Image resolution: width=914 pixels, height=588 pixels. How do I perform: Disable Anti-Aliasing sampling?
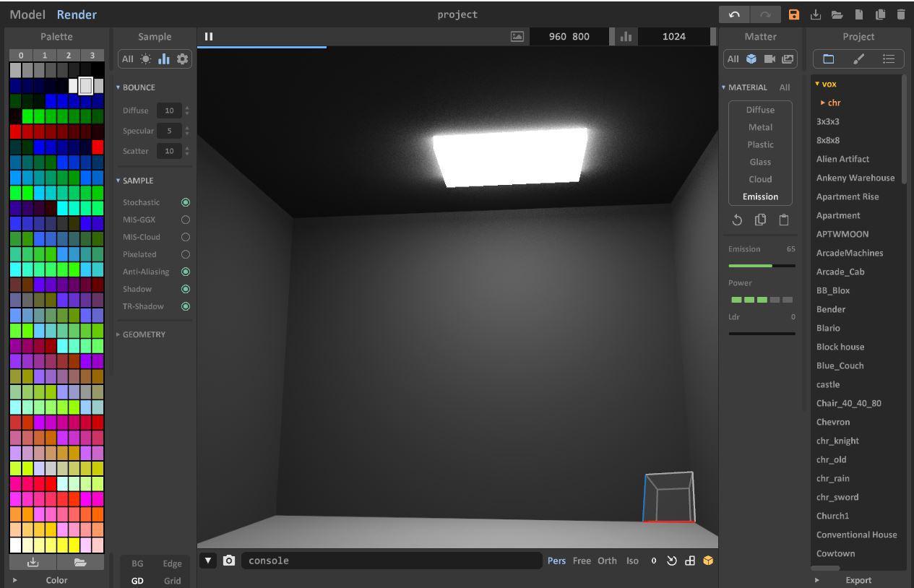point(184,272)
